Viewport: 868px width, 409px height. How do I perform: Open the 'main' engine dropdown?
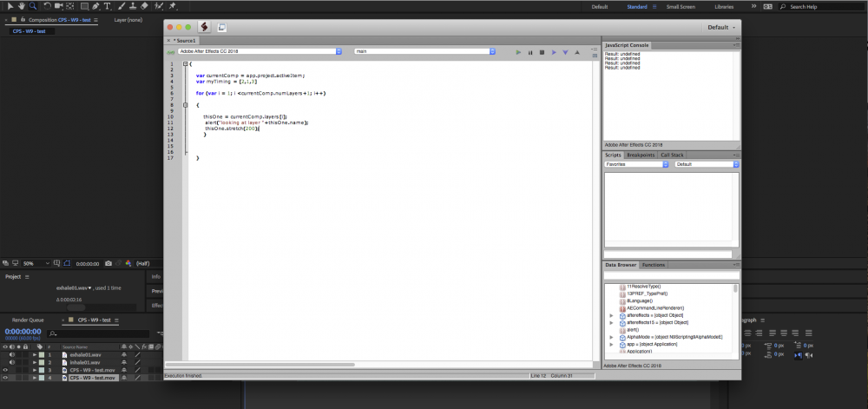[424, 51]
